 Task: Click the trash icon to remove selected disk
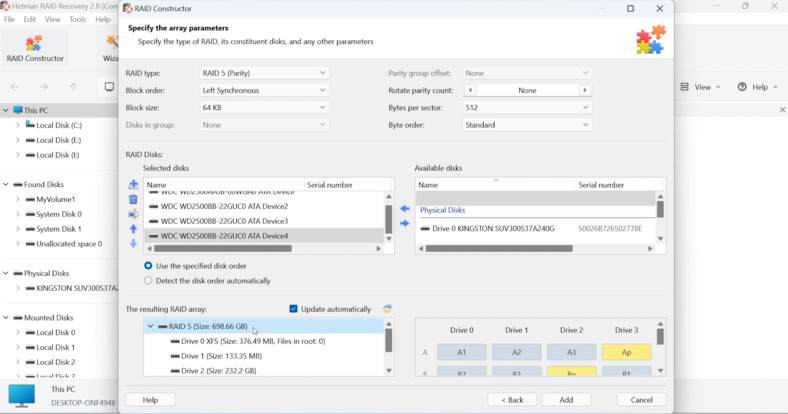point(133,199)
